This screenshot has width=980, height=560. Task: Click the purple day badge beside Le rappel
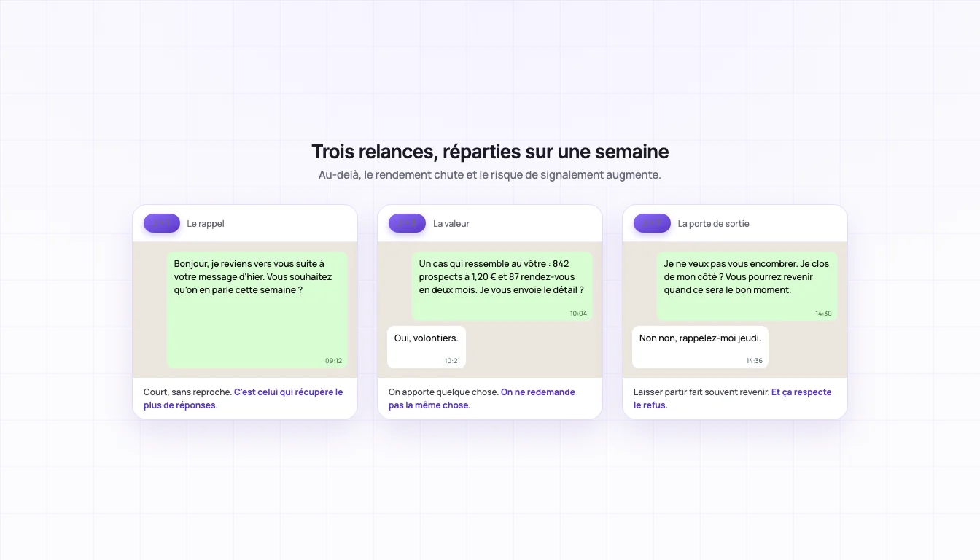click(x=162, y=223)
